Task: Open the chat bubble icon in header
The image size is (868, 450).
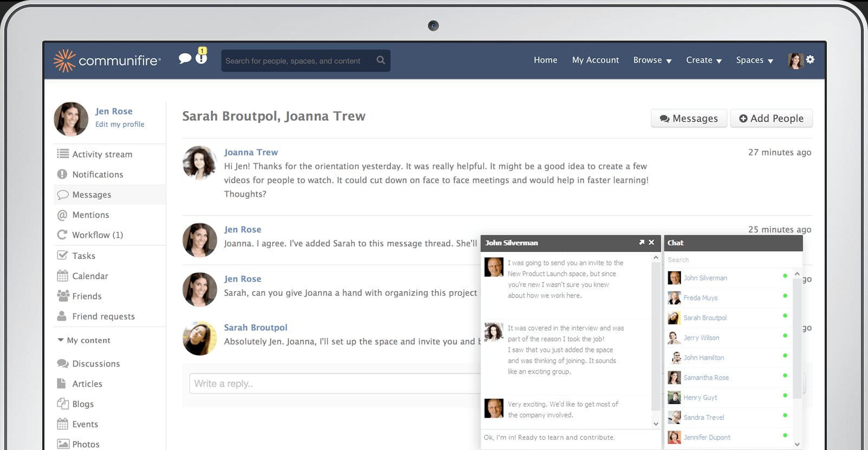Action: point(185,58)
